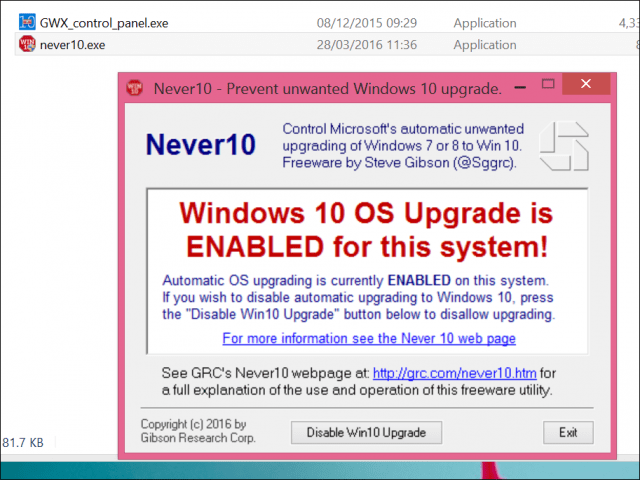Click the GWX_control_panel.exe file icon
640x480 pixels.
click(27, 22)
